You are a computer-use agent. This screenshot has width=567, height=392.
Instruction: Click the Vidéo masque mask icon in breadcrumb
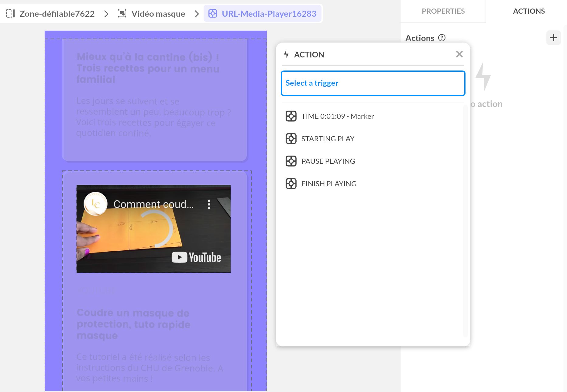pyautogui.click(x=122, y=13)
